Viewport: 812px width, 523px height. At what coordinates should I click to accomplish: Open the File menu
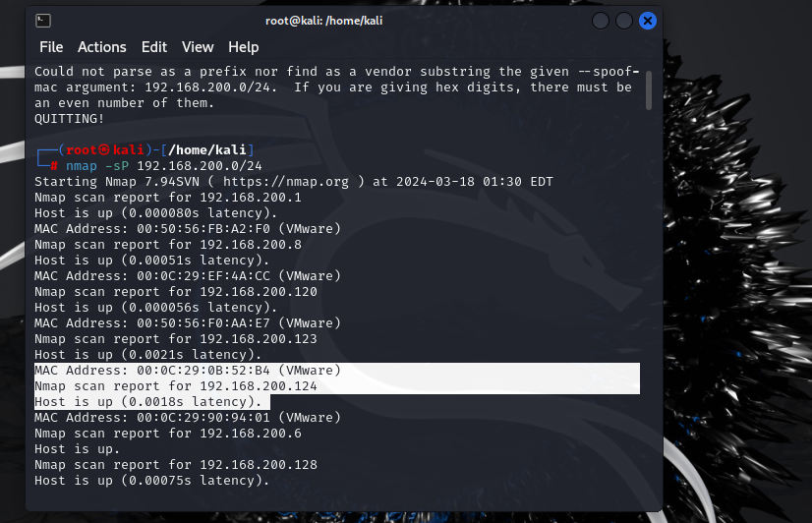51,47
